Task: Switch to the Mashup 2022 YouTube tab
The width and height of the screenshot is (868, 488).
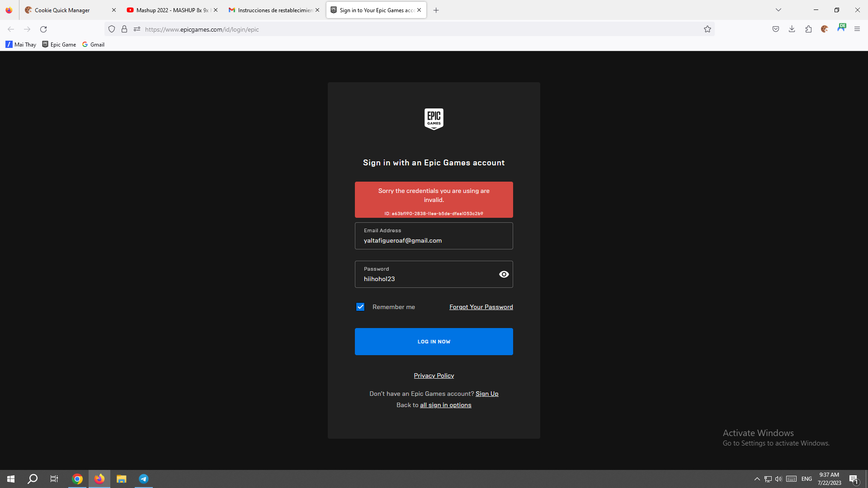Action: [172, 10]
